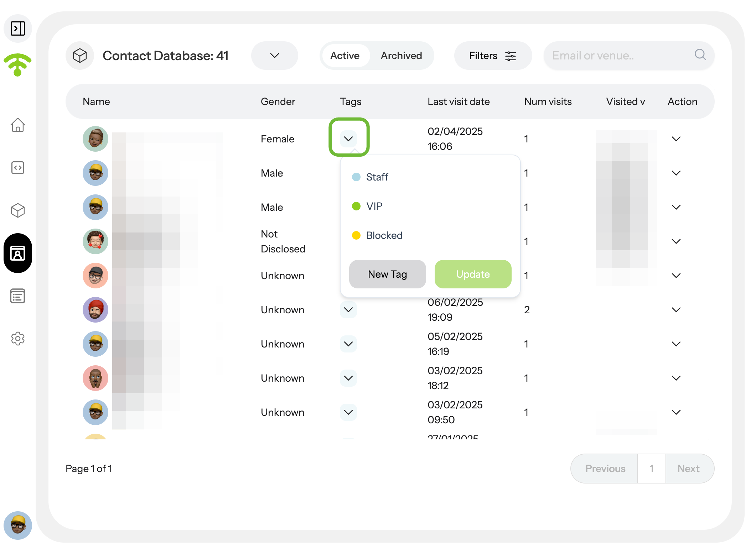Open Tags dropdown for 06/02/2025 19:09 row
This screenshot has width=756, height=554.
click(x=348, y=310)
